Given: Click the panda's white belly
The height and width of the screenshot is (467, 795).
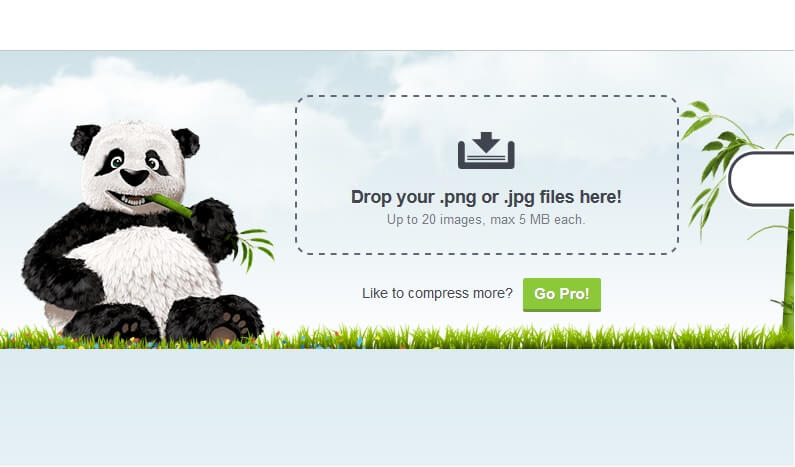Looking at the screenshot, I should click(x=147, y=269).
